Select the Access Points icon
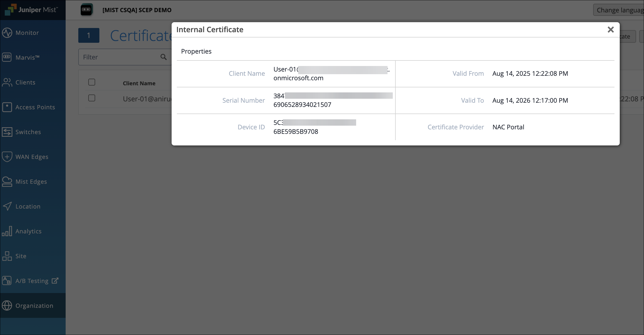The width and height of the screenshot is (644, 335). [7, 107]
